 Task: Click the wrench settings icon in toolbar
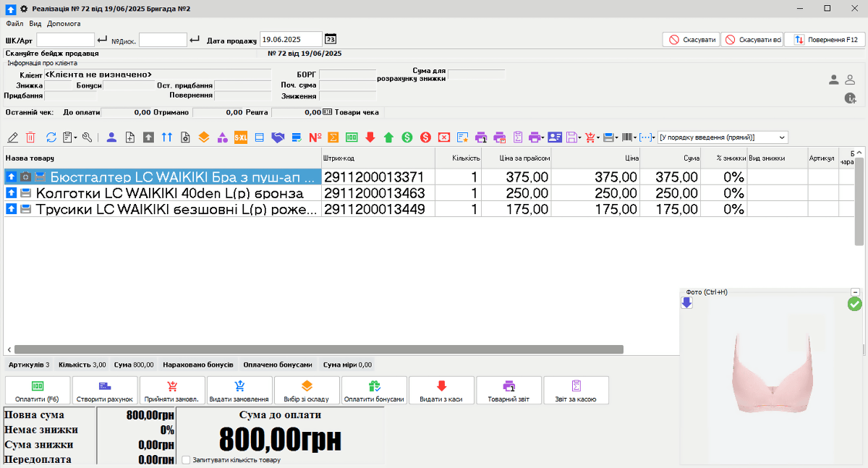(x=88, y=137)
